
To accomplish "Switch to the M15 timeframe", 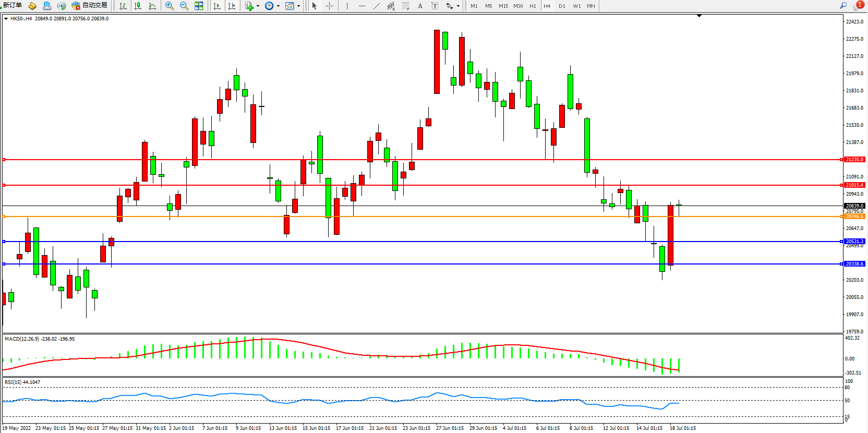I will point(503,6).
